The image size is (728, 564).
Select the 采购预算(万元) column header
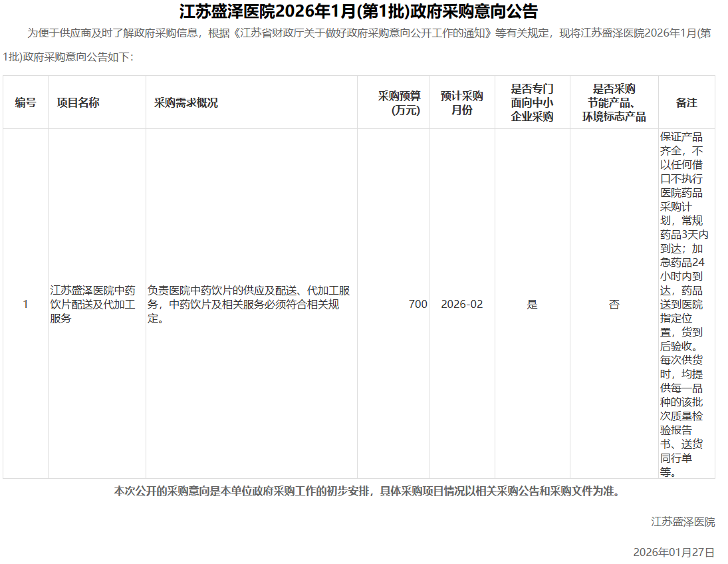(399, 102)
